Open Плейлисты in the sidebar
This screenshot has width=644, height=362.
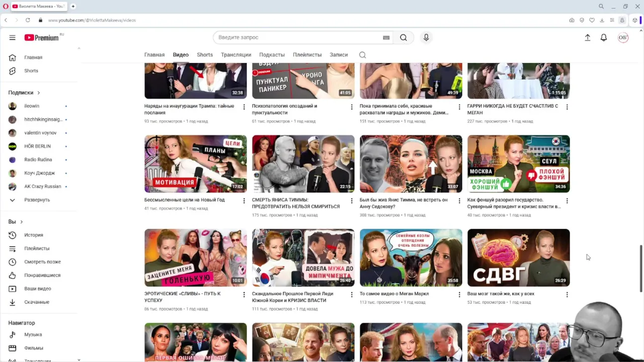pos(37,248)
